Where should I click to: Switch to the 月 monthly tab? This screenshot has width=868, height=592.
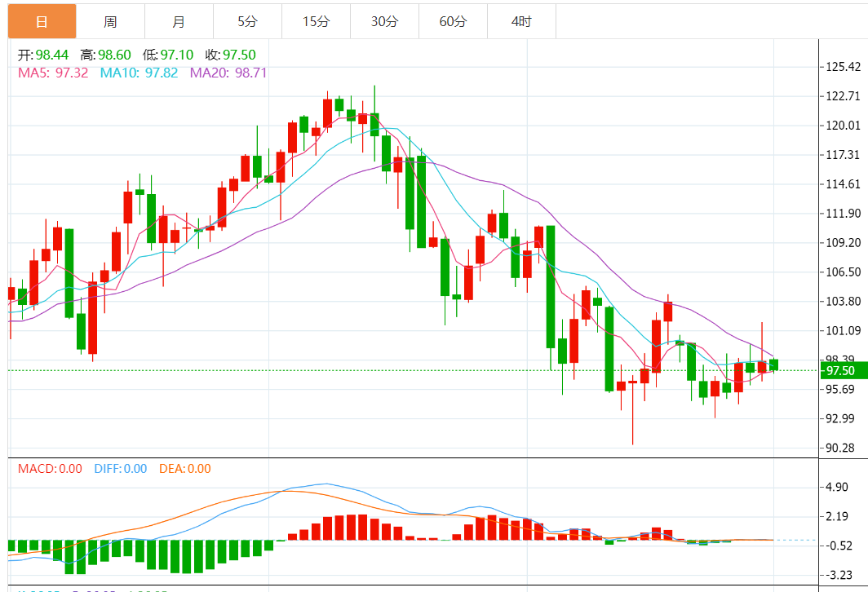pyautogui.click(x=179, y=21)
